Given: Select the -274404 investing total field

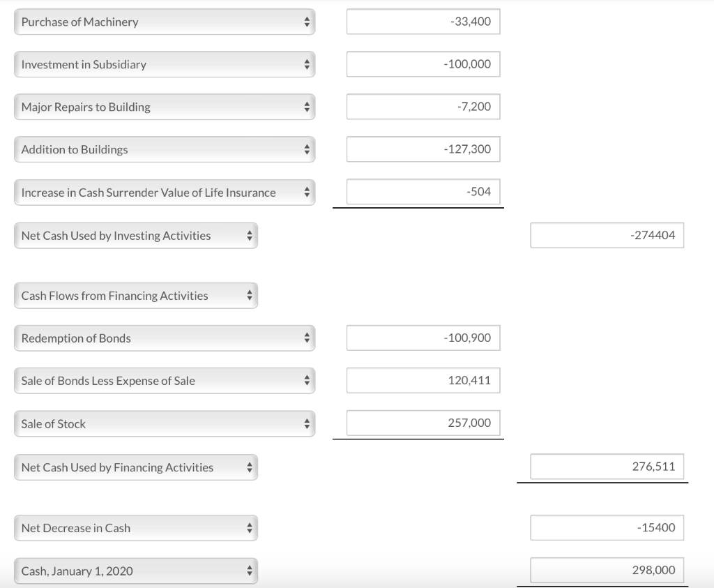Looking at the screenshot, I should tap(607, 235).
